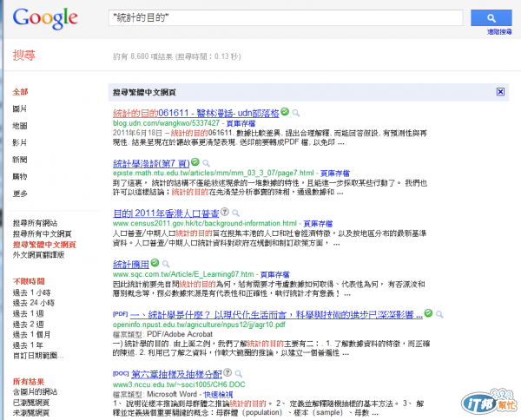
Task: Choose 外文網頁翻譯版 filter
Action: coord(38,255)
